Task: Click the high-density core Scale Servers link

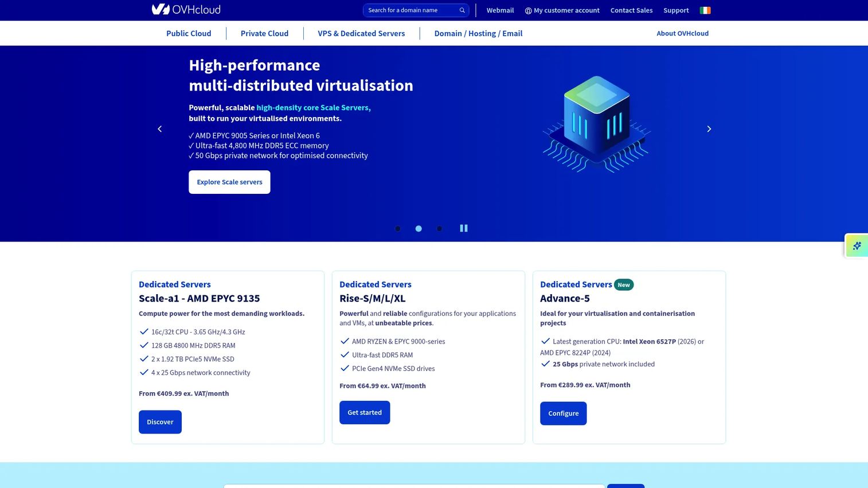Action: point(314,108)
